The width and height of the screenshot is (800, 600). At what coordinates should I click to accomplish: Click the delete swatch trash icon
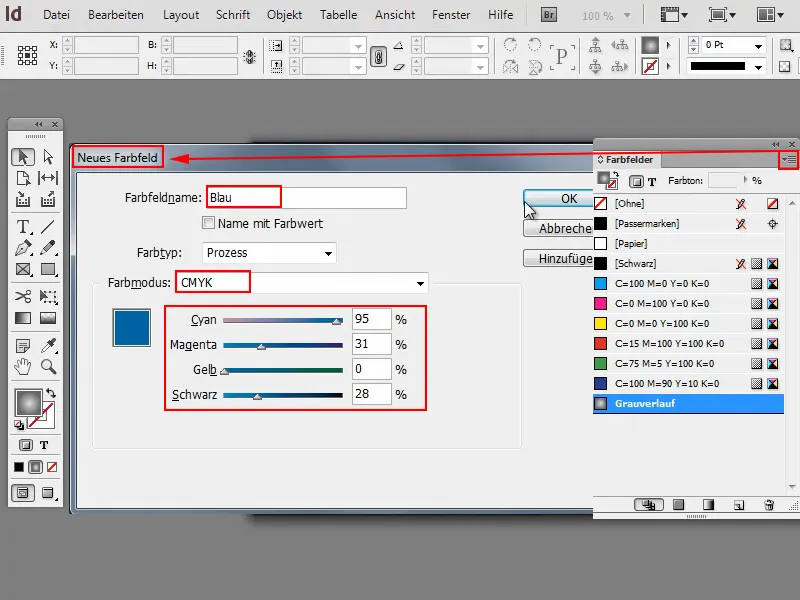click(769, 505)
